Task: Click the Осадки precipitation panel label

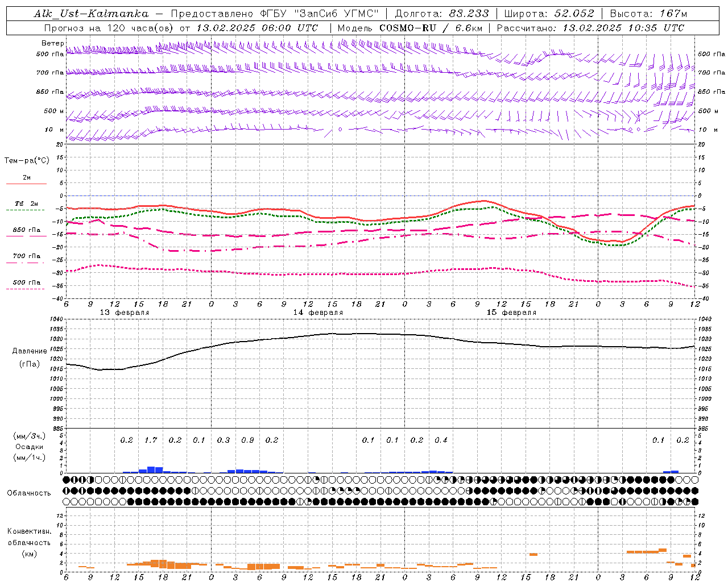Action: click(30, 447)
